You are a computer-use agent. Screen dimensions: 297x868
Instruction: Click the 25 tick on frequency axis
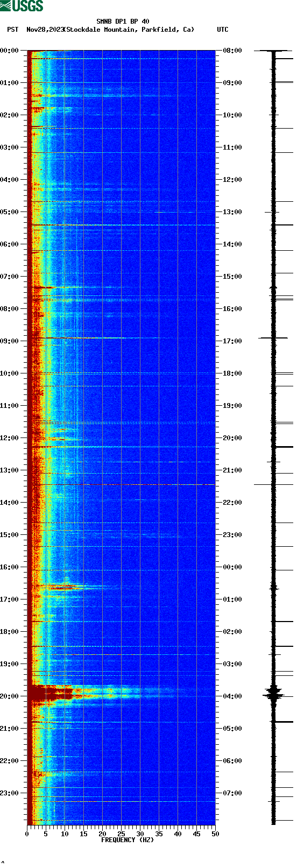point(121,834)
